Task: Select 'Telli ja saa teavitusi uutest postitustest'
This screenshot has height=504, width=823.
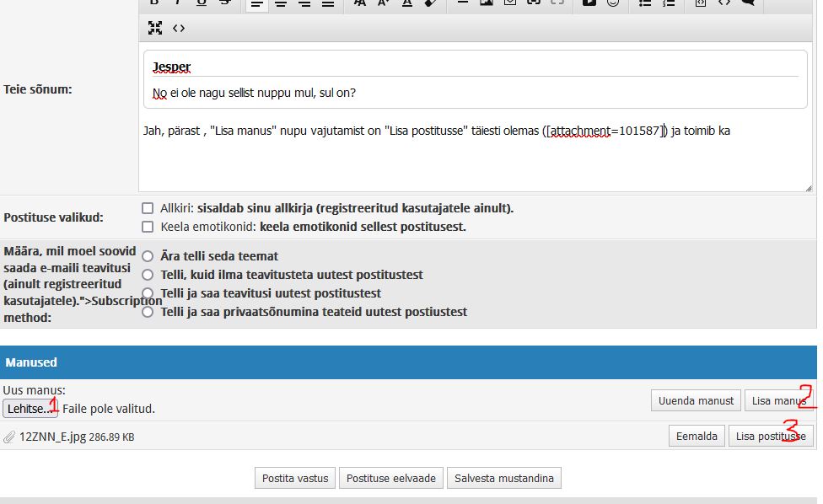Action: click(x=148, y=293)
